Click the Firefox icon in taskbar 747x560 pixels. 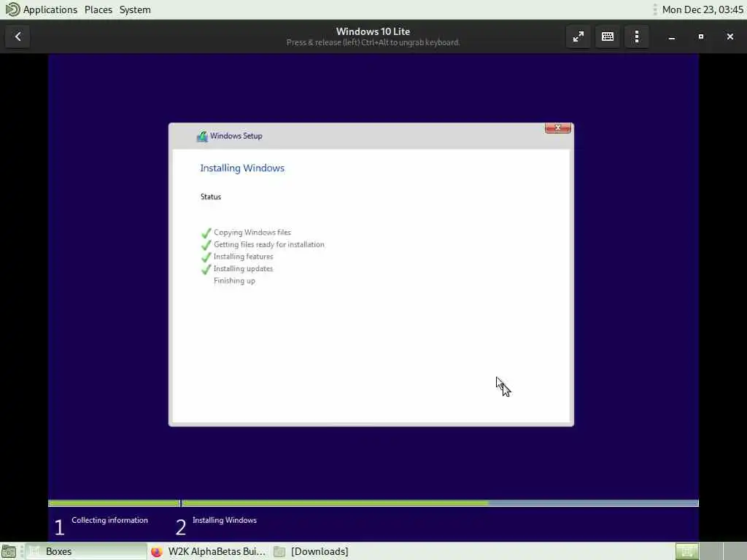(x=157, y=551)
